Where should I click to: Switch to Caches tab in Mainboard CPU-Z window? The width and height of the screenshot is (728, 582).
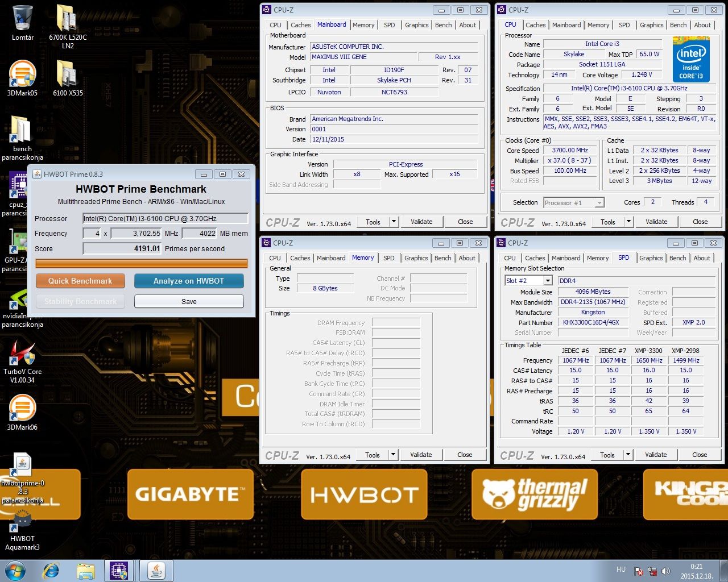tap(300, 25)
